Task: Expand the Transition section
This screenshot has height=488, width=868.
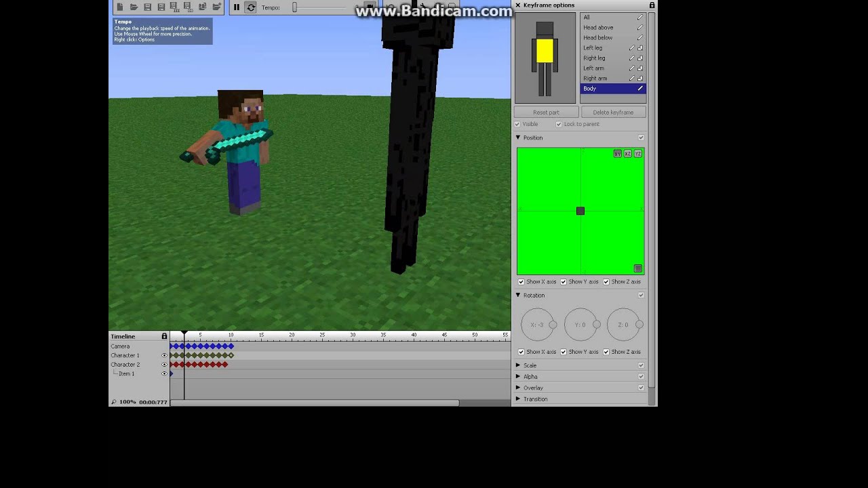Action: [518, 399]
